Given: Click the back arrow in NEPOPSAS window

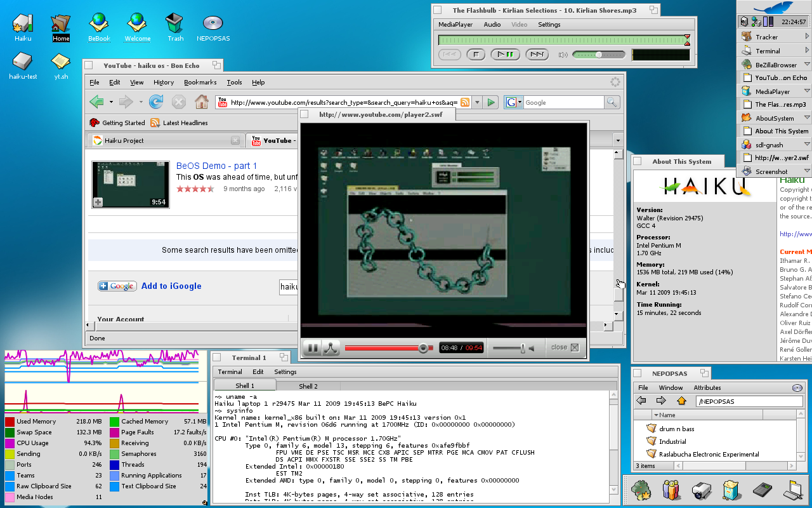Looking at the screenshot, I should (641, 401).
